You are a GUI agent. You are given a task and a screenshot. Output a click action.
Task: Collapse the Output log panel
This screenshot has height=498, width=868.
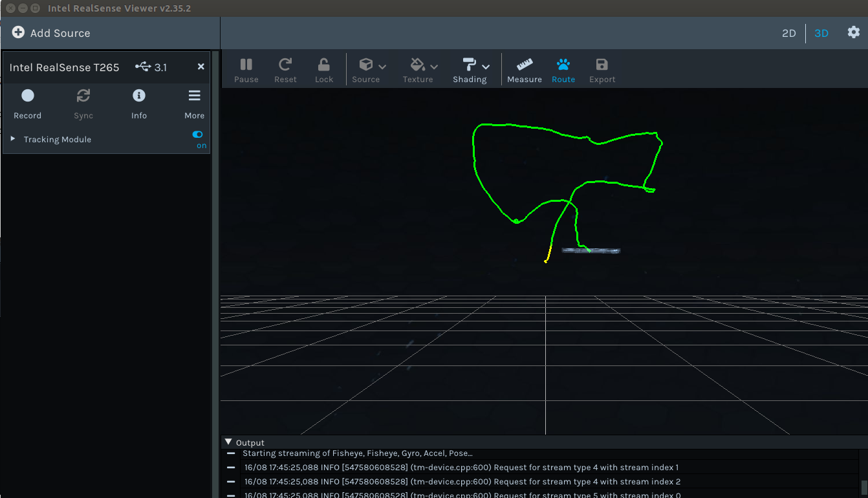coord(228,442)
